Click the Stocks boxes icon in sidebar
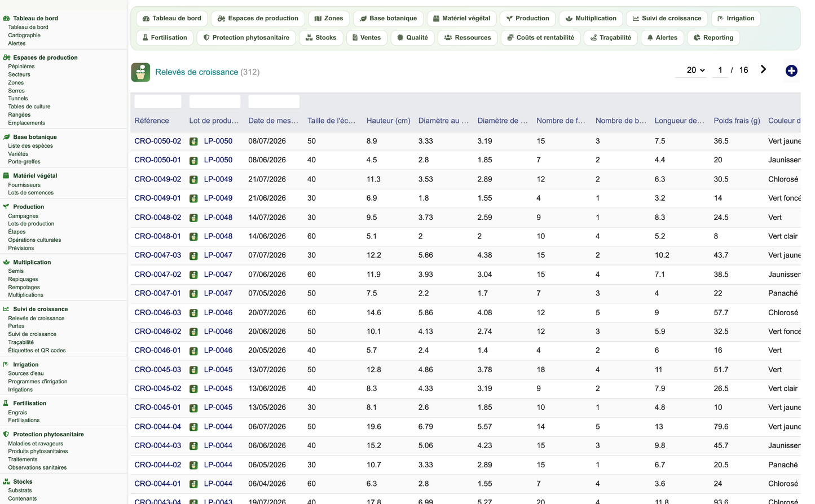Image resolution: width=815 pixels, height=504 pixels. click(6, 481)
